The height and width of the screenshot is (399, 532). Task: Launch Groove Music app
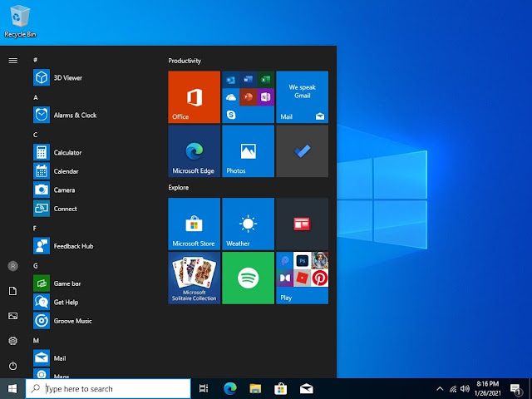tap(63, 321)
